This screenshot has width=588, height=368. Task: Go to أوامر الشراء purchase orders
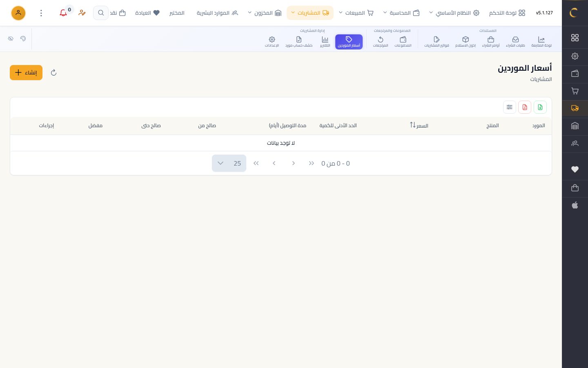pyautogui.click(x=491, y=42)
